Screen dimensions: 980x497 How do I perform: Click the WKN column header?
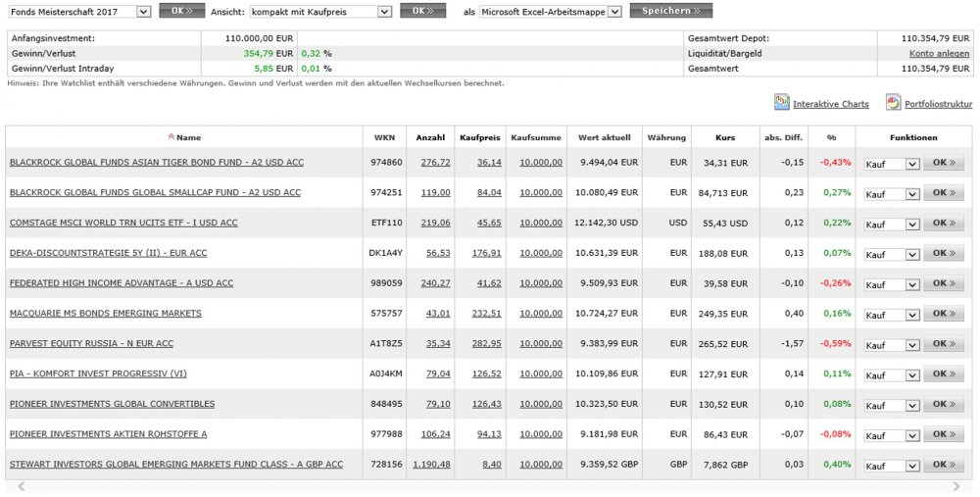tap(384, 137)
